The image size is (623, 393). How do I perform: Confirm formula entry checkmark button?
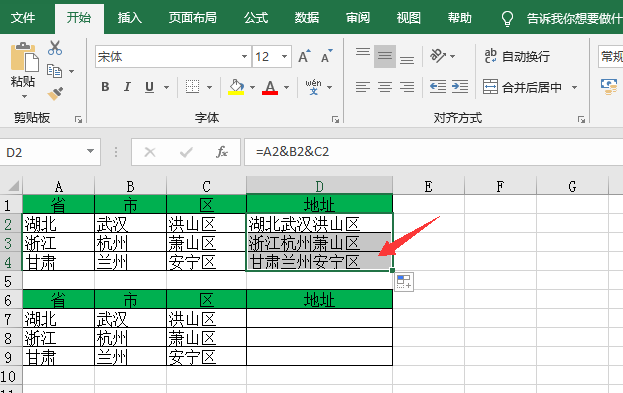pos(186,152)
